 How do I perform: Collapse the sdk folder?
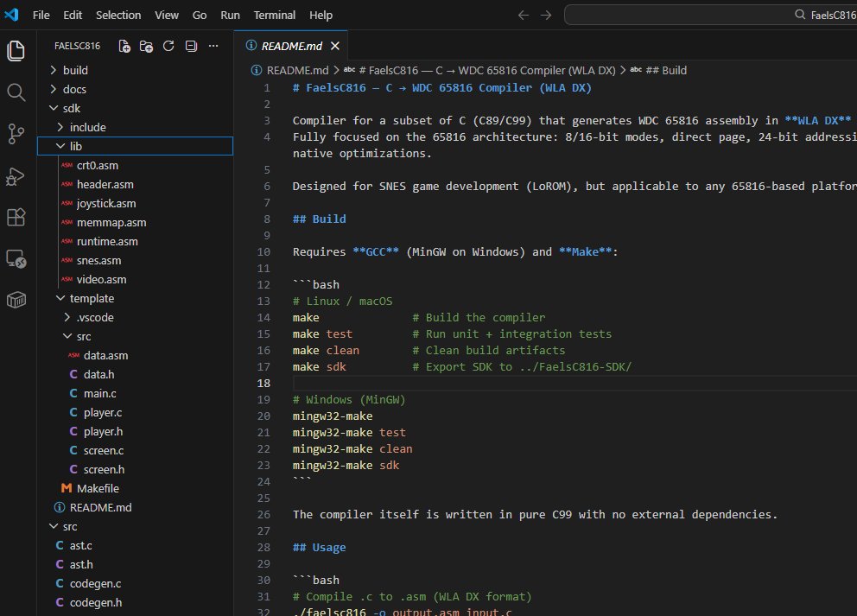coord(72,108)
